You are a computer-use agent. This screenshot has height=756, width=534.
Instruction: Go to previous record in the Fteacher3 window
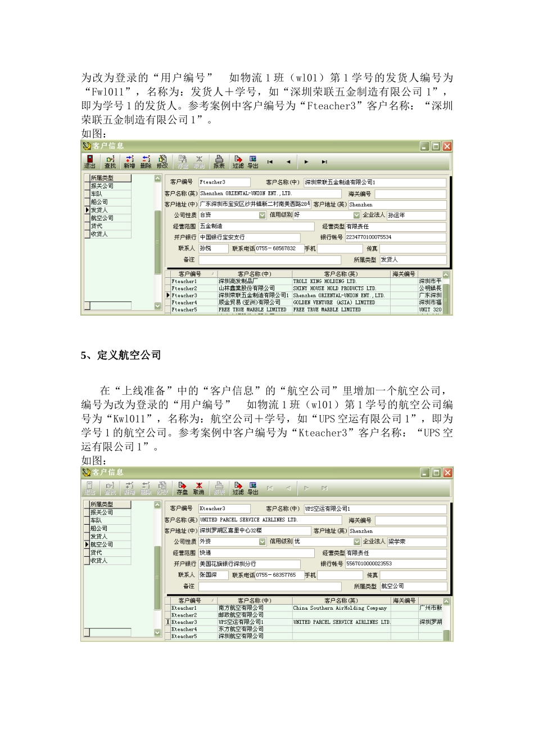(x=288, y=161)
